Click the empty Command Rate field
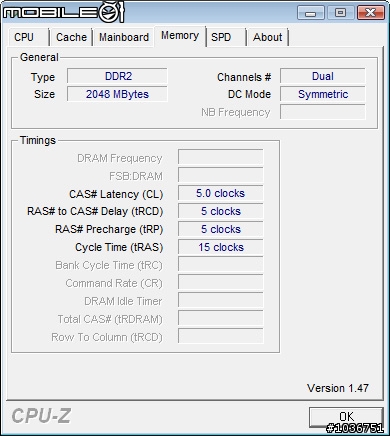Screen dimensions: 390x436 click(221, 283)
